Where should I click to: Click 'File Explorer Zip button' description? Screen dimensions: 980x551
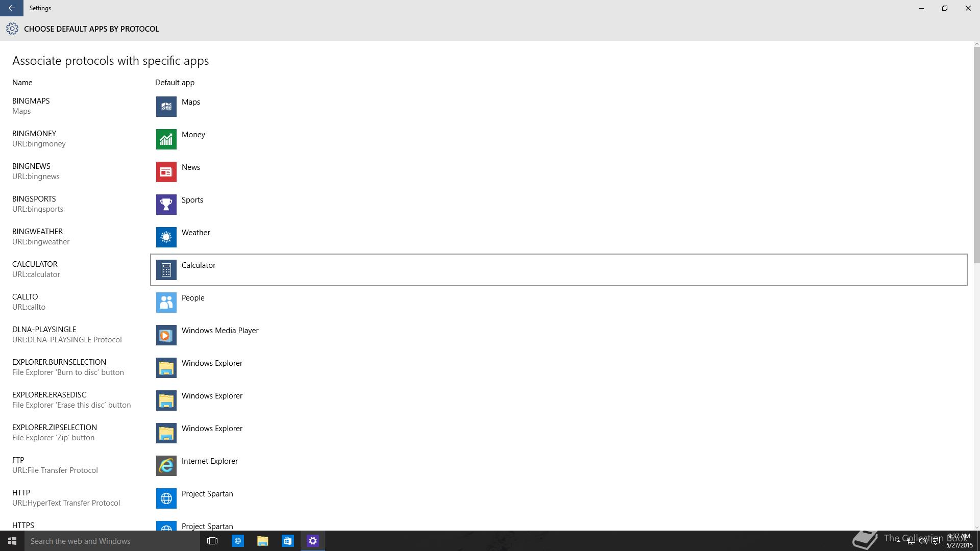click(x=53, y=438)
